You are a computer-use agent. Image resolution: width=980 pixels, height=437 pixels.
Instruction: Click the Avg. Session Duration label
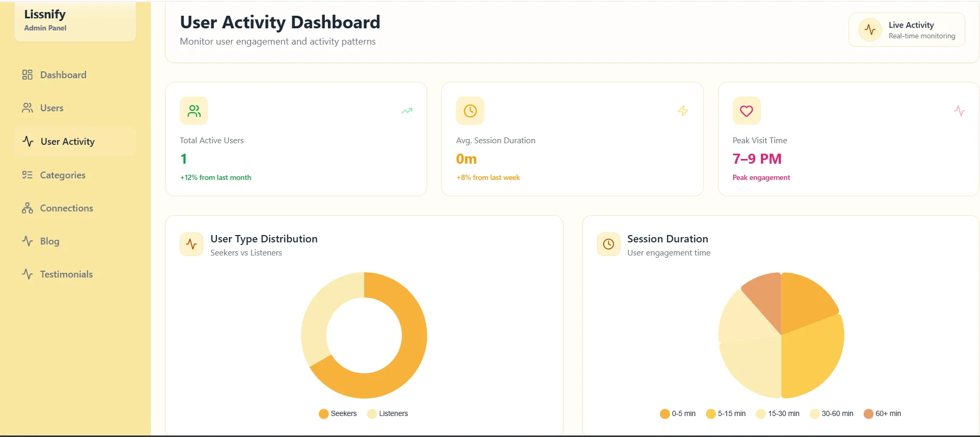point(496,140)
